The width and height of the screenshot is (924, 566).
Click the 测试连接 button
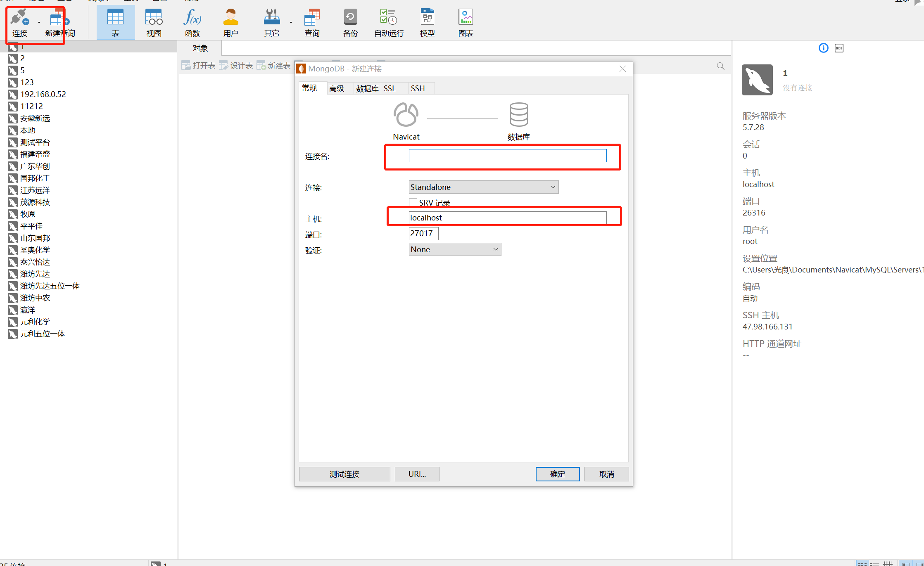click(344, 474)
